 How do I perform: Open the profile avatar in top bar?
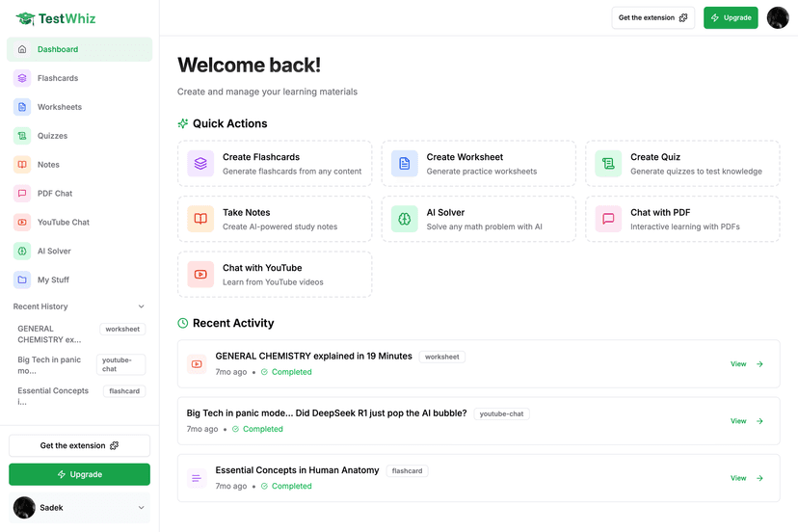pos(777,17)
